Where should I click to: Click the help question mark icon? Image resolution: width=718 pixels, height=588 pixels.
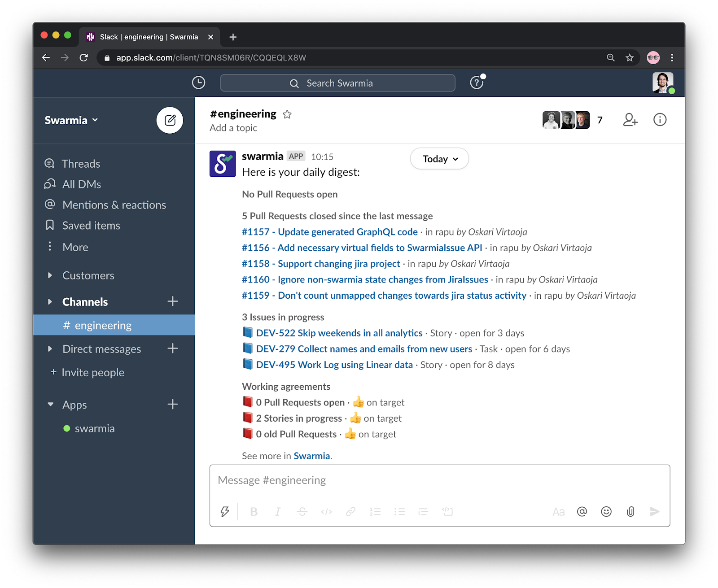click(476, 83)
